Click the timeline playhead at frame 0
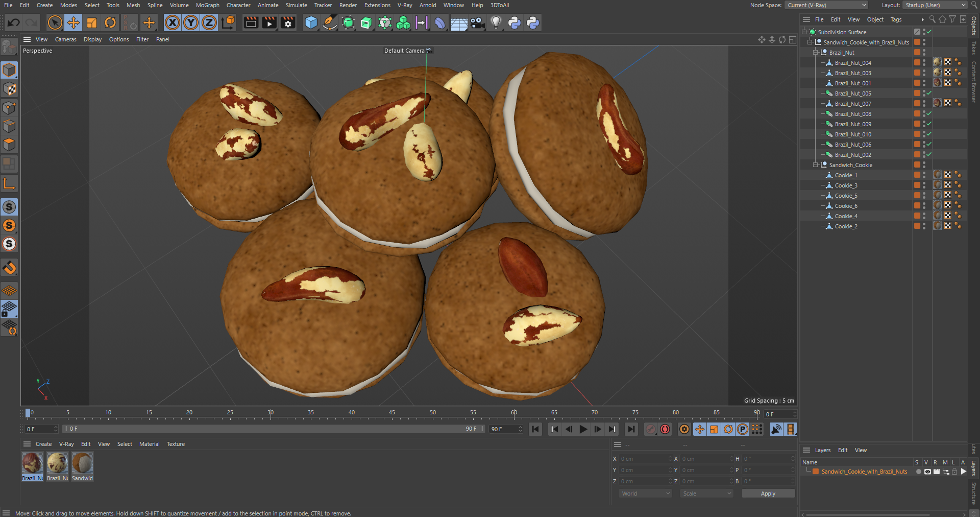 (28, 413)
